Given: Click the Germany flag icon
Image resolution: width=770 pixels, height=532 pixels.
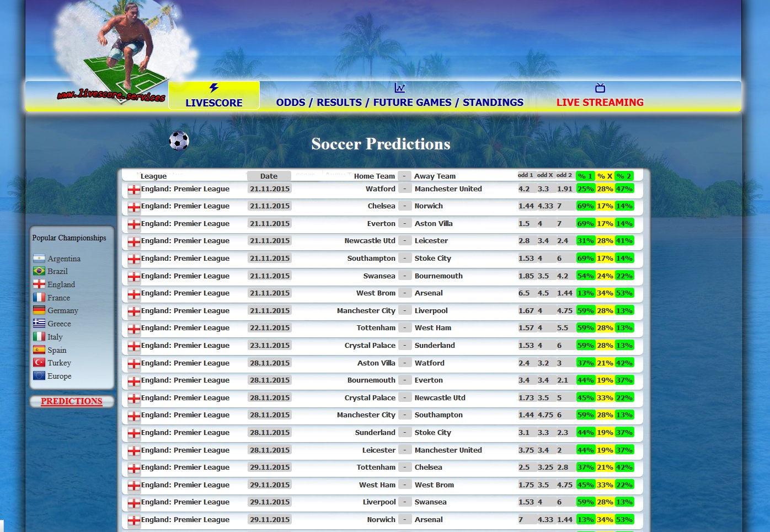Looking at the screenshot, I should [x=39, y=310].
